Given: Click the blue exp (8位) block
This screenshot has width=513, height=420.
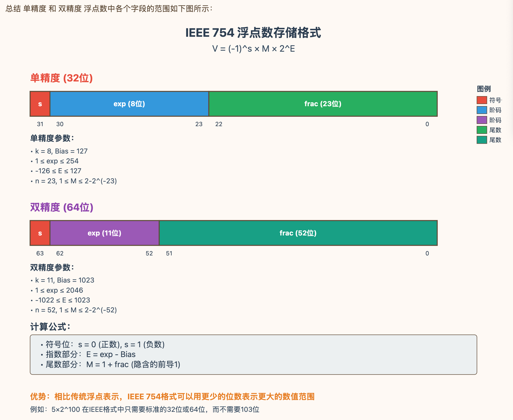Looking at the screenshot, I should 129,104.
